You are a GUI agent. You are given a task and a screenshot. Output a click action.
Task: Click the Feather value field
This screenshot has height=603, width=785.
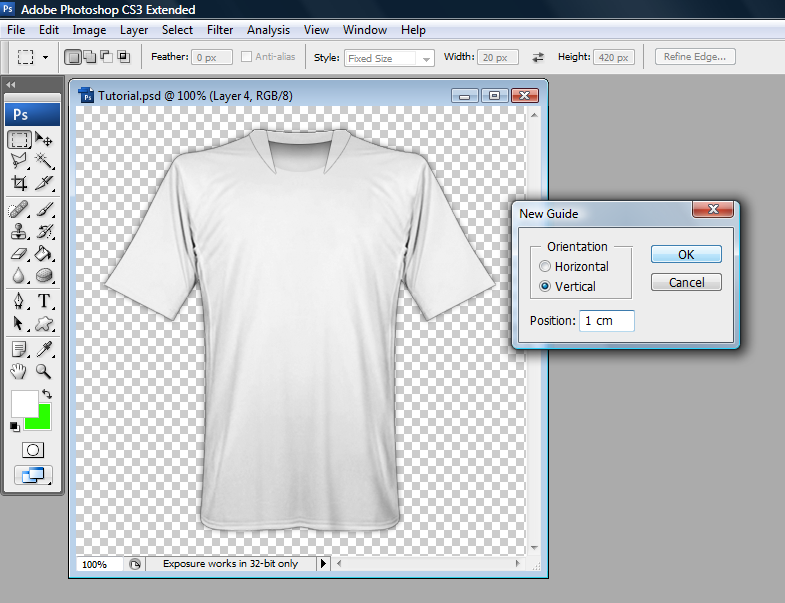pyautogui.click(x=212, y=57)
